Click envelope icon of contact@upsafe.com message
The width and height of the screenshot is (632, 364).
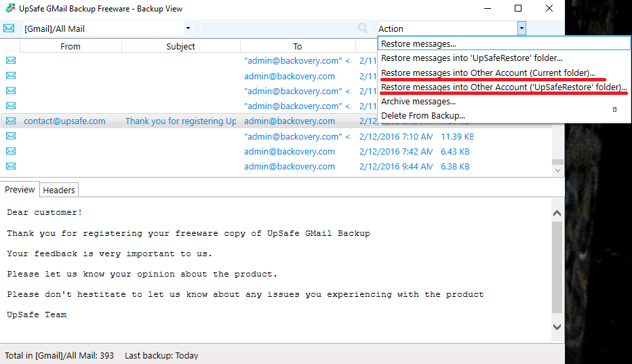click(11, 121)
